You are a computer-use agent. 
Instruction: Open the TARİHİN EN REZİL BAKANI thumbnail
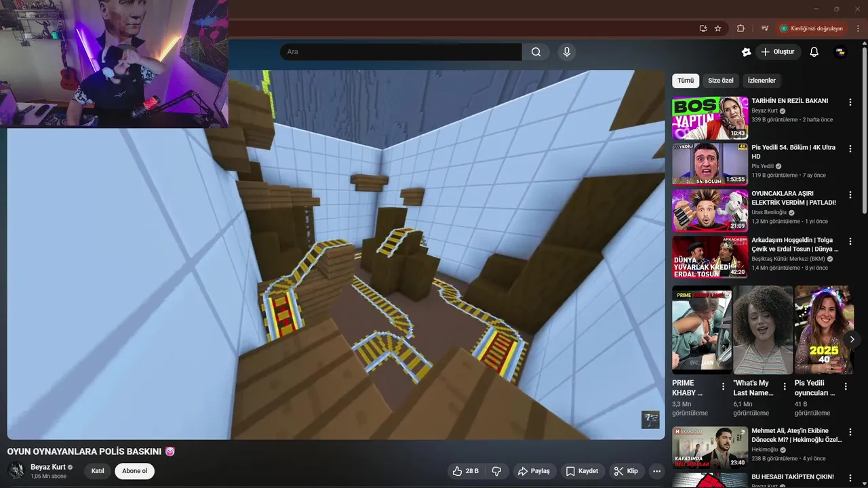click(710, 118)
